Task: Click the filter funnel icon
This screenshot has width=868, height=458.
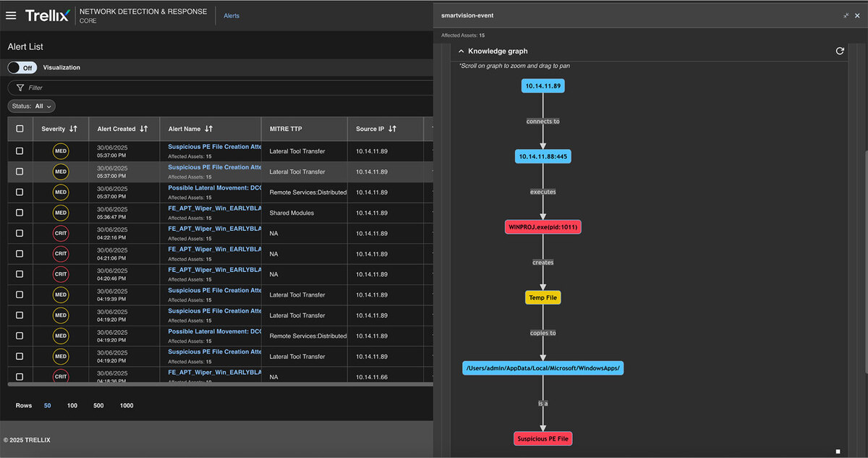Action: [x=20, y=88]
